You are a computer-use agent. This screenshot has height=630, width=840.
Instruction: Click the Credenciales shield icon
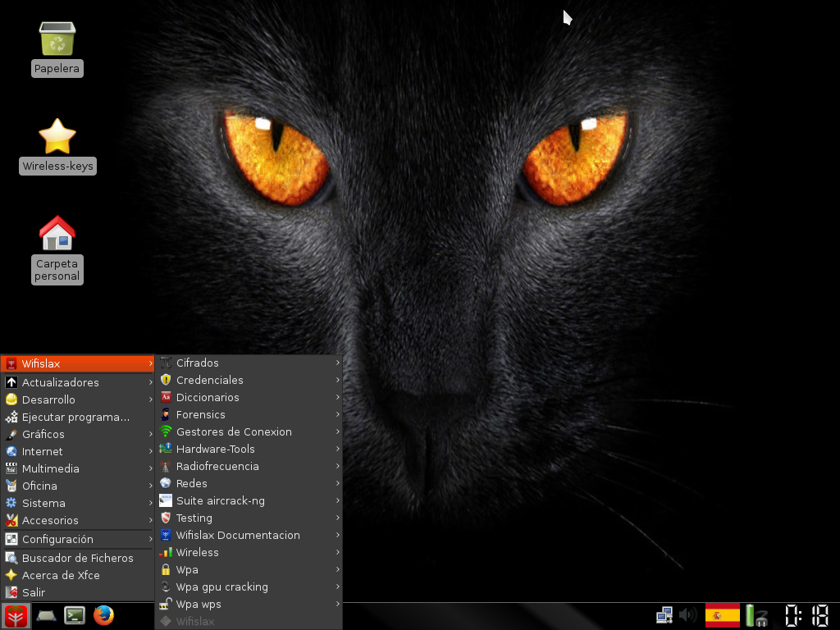166,380
